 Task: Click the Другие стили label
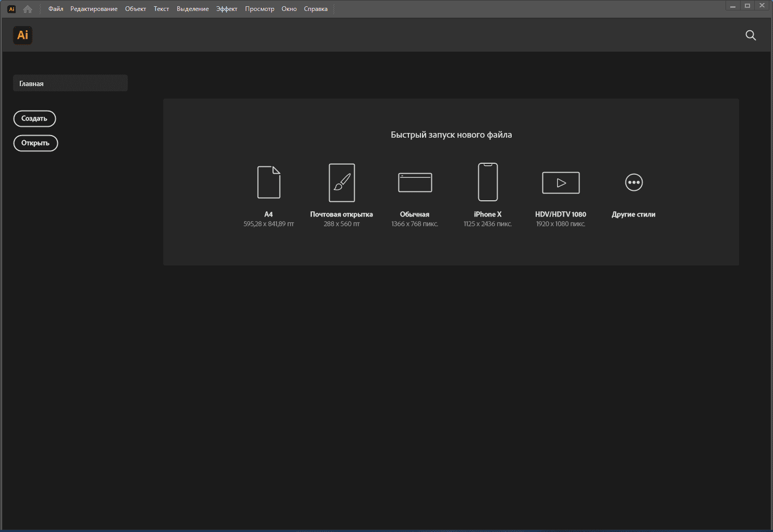[634, 214]
